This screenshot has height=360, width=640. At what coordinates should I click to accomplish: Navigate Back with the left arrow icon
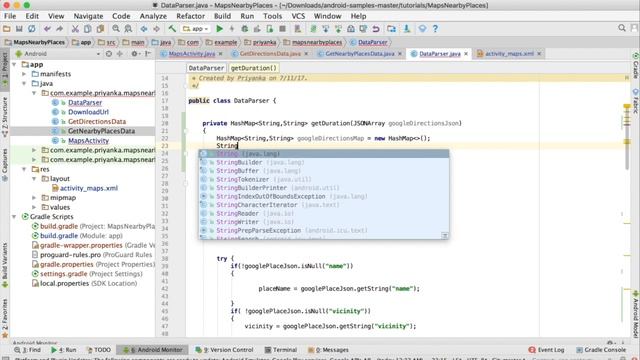(x=144, y=29)
